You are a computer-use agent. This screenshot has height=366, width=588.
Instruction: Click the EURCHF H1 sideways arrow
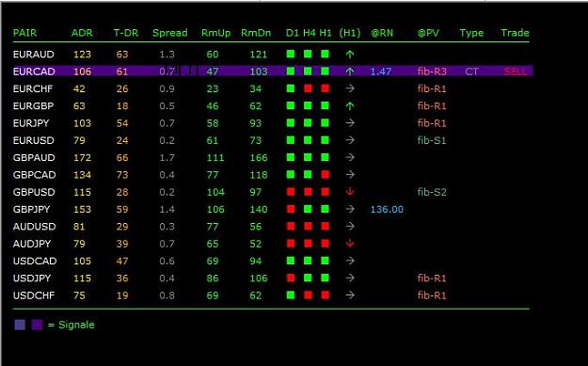tap(350, 88)
